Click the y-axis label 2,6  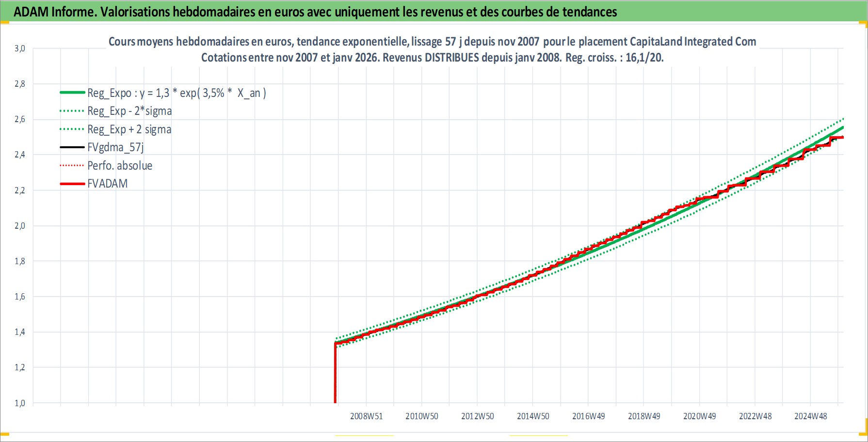[20, 119]
